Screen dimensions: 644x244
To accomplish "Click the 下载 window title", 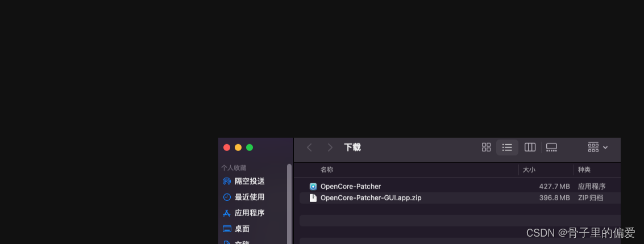I will (352, 148).
